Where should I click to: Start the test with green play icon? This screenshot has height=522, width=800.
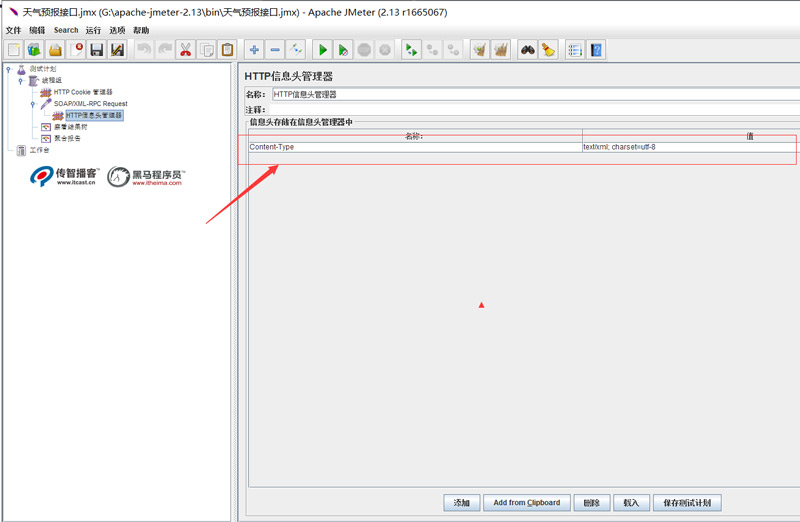322,50
